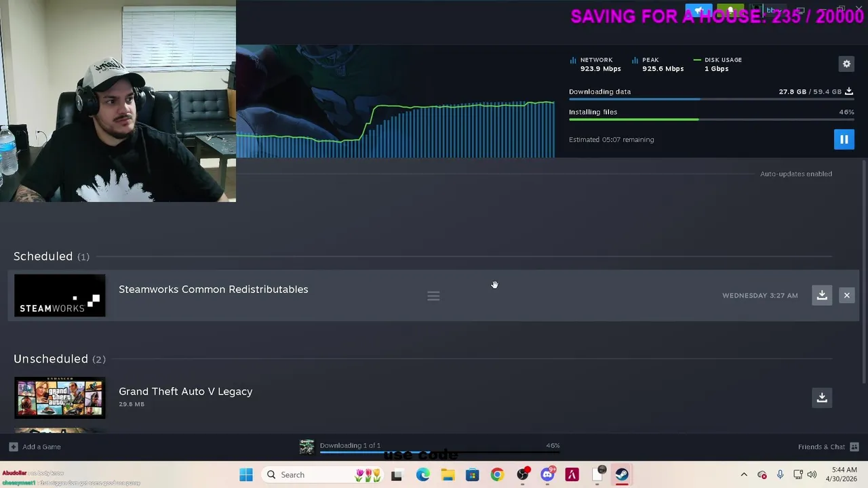Open Grand Theft Auto V Legacy thumbnail
Image resolution: width=868 pixels, height=488 pixels.
(60, 398)
